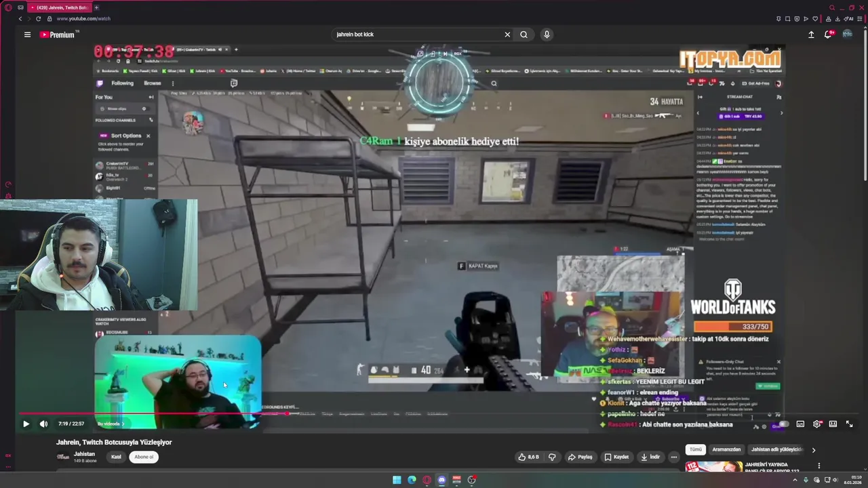Switch to the 'Jahrein, Twitch Botc...' browser tab
This screenshot has width=868, height=488.
pyautogui.click(x=60, y=7)
